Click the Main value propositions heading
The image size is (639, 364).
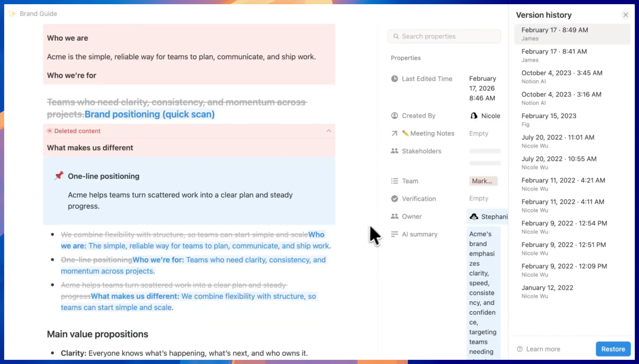coord(97,334)
